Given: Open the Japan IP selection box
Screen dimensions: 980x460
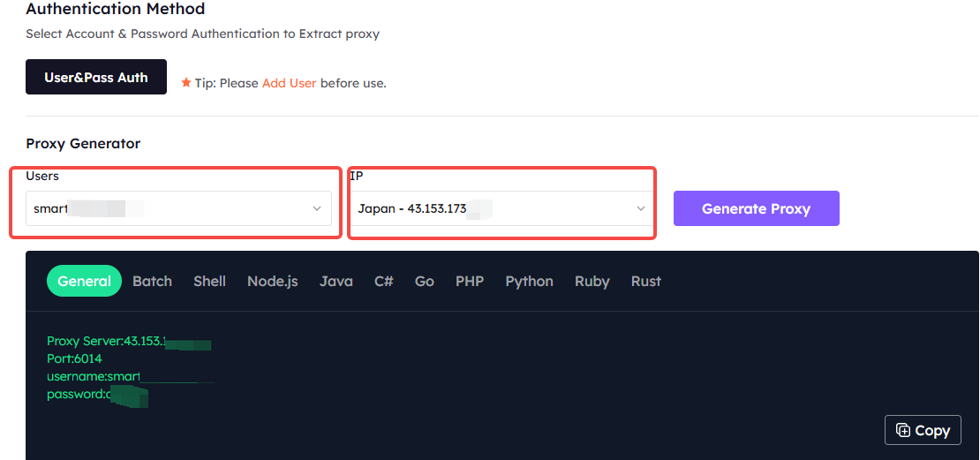Looking at the screenshot, I should tap(501, 208).
